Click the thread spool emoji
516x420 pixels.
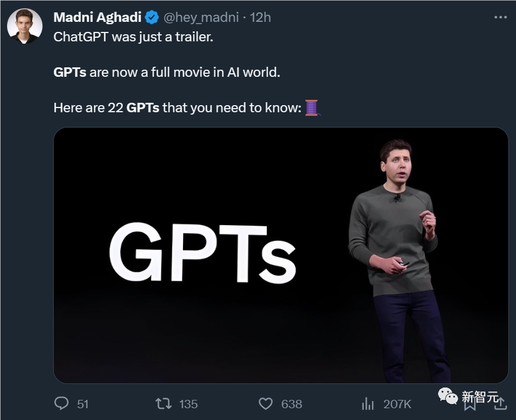tap(312, 108)
